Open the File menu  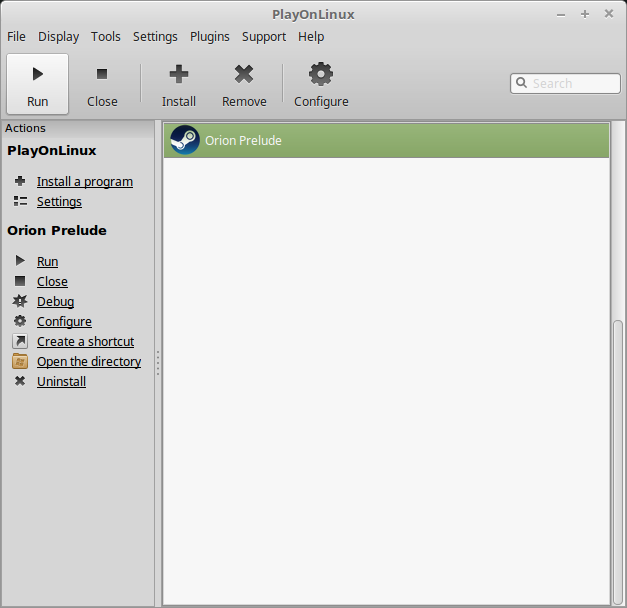[16, 37]
